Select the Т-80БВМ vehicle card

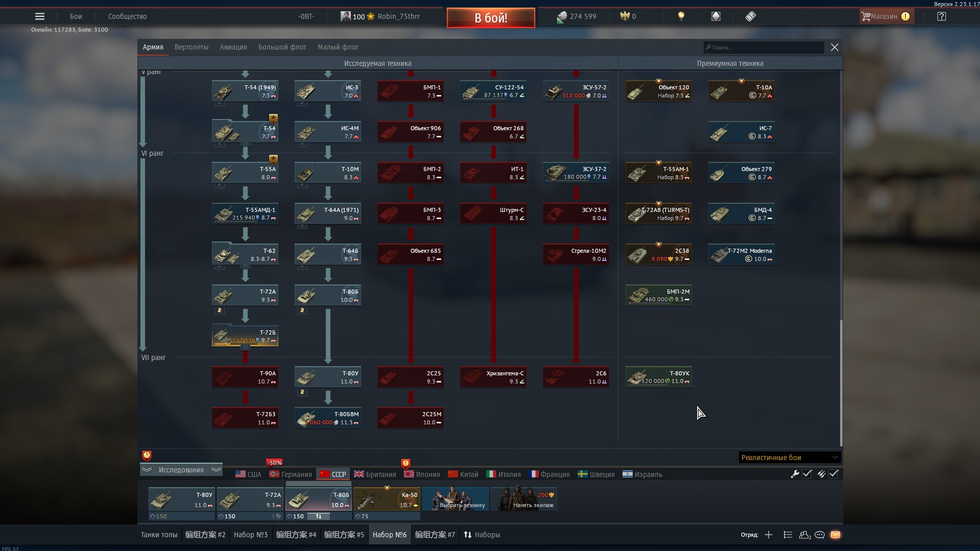tap(328, 418)
